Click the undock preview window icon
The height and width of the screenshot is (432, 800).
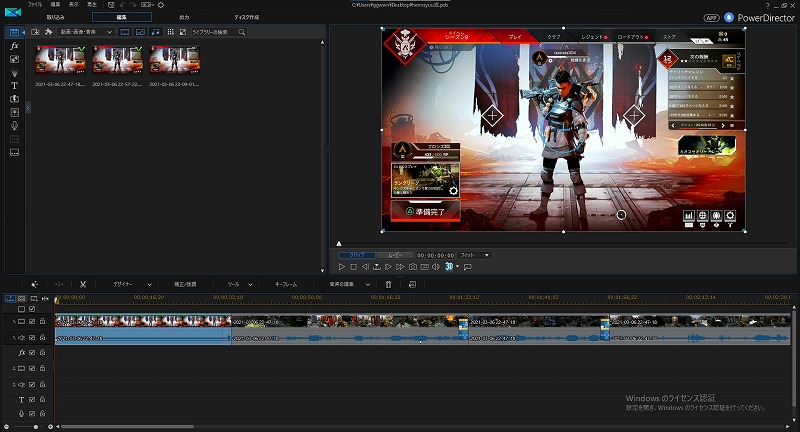[467, 267]
